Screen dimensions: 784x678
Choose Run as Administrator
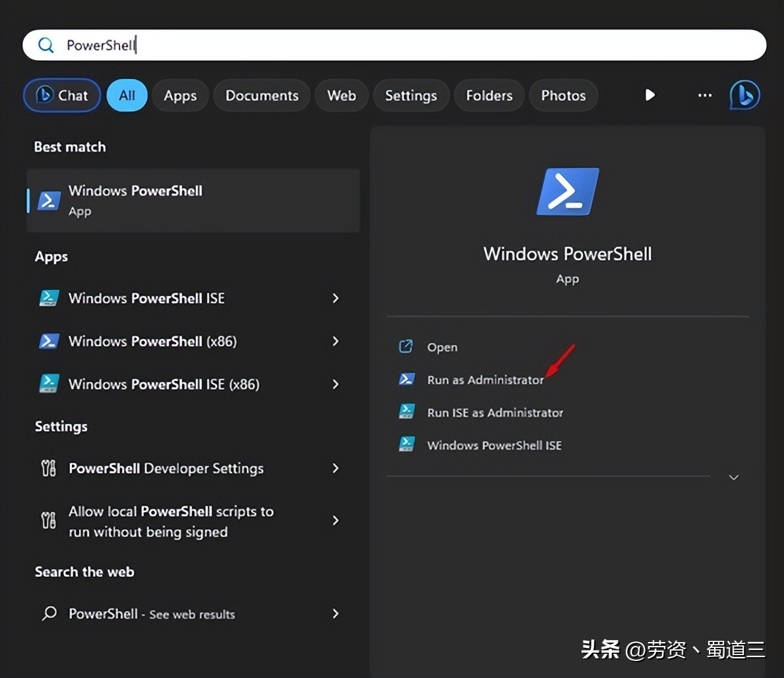point(485,380)
